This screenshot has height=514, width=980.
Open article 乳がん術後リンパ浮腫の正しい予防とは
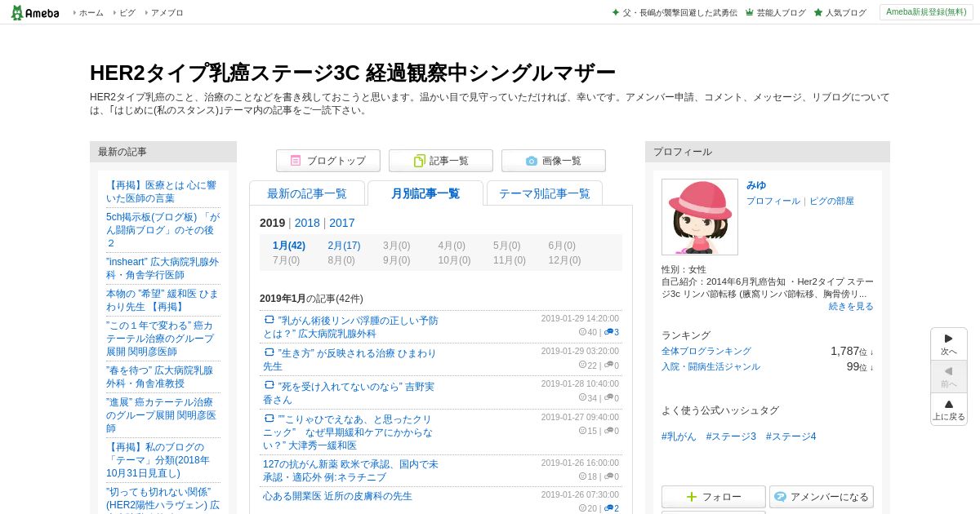pyautogui.click(x=351, y=327)
